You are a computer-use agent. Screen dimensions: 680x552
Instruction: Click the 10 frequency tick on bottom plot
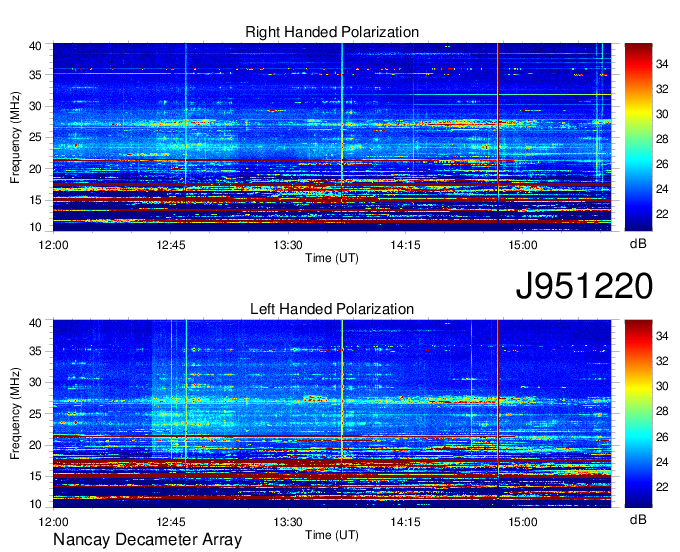[x=35, y=504]
